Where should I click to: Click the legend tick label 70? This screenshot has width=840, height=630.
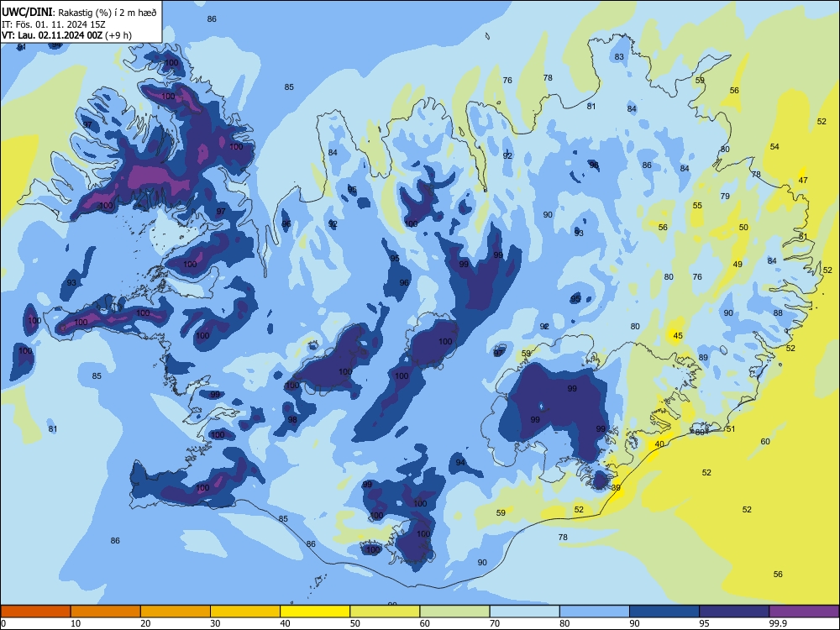click(x=495, y=623)
